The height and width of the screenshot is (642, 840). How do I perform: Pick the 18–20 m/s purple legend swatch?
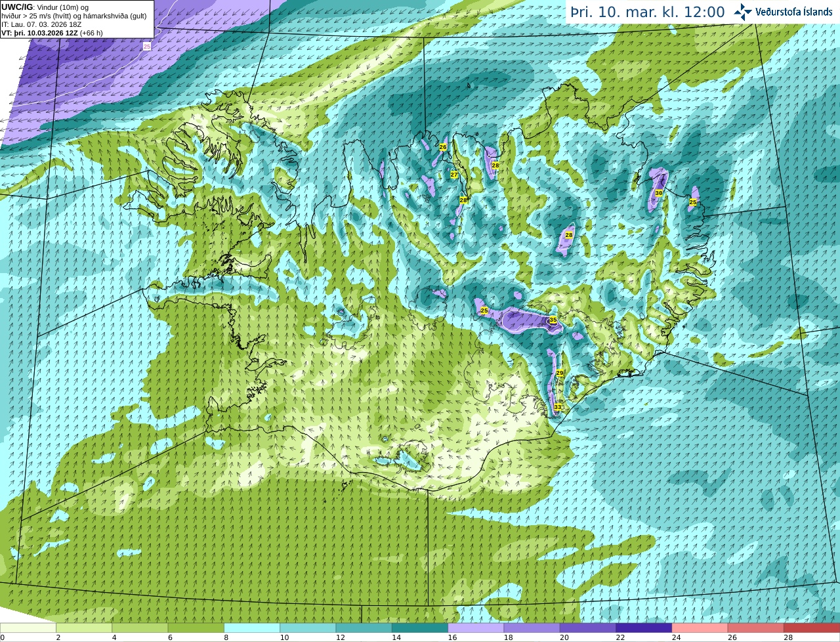pos(532,628)
